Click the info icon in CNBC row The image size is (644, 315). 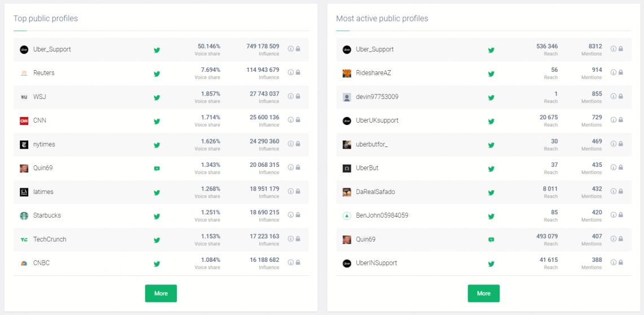tap(290, 262)
